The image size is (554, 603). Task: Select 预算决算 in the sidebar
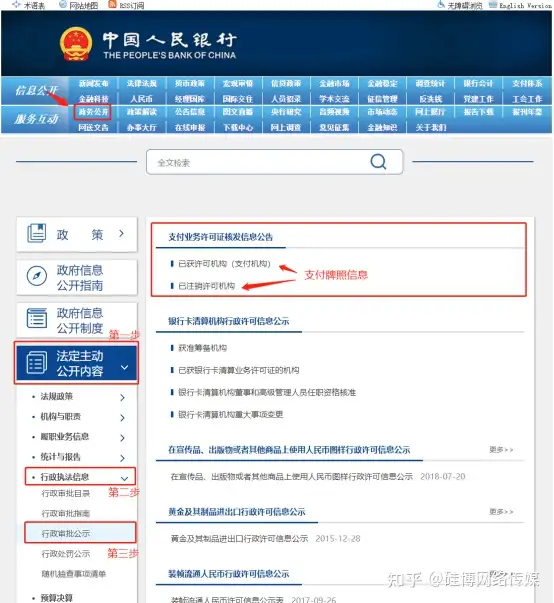point(57,598)
